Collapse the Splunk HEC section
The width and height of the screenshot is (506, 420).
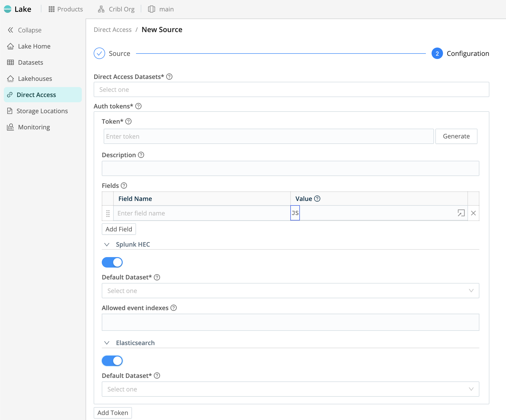coord(107,244)
